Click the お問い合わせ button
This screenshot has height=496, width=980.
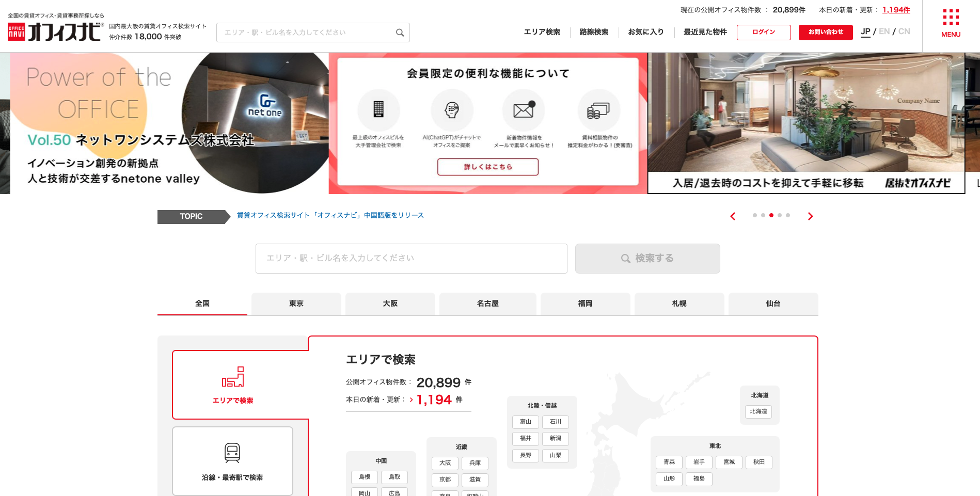click(x=826, y=32)
